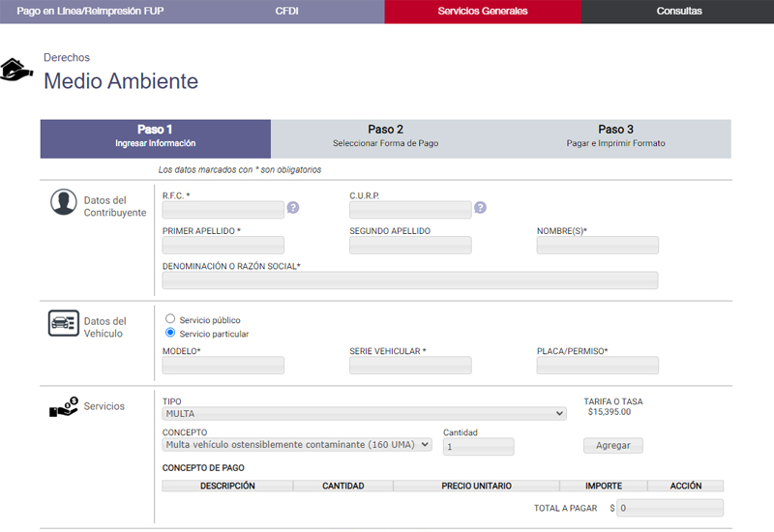Select the Servicio público radio option
Viewport: 774px width, 532px height.
click(170, 318)
